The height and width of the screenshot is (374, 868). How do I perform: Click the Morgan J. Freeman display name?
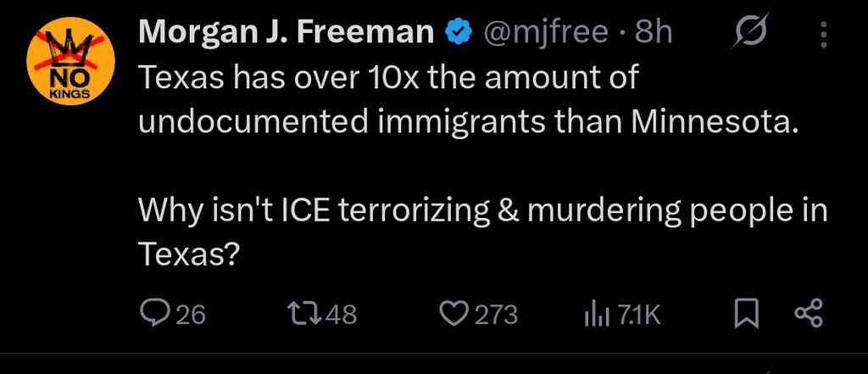point(286,32)
